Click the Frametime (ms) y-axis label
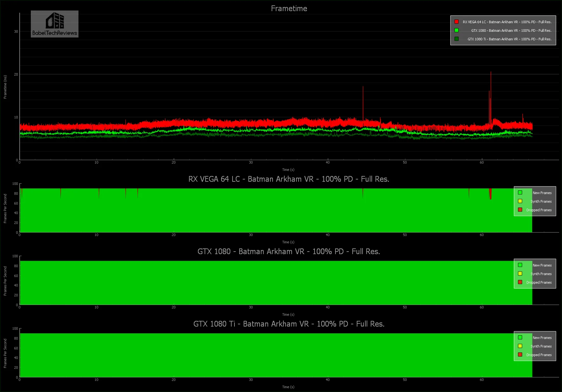The image size is (562, 392). pos(5,87)
